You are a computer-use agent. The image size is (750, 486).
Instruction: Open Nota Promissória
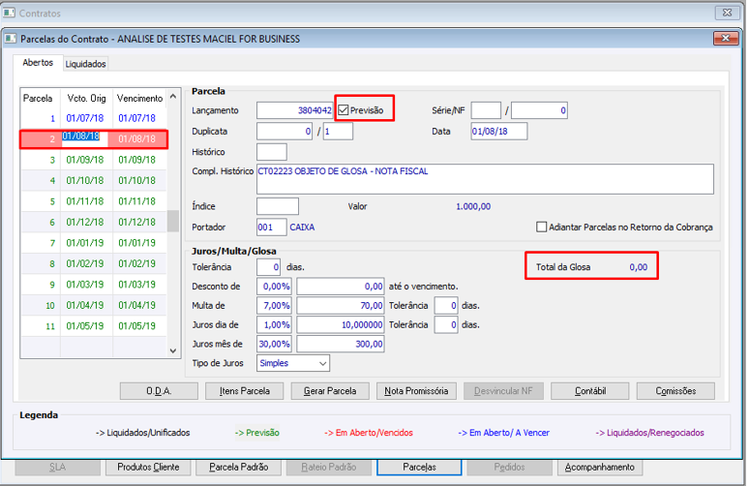click(416, 391)
